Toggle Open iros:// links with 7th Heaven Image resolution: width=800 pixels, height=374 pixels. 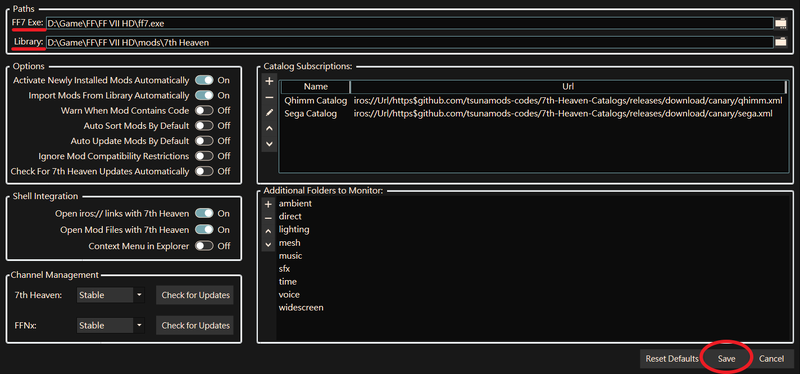[204, 214]
